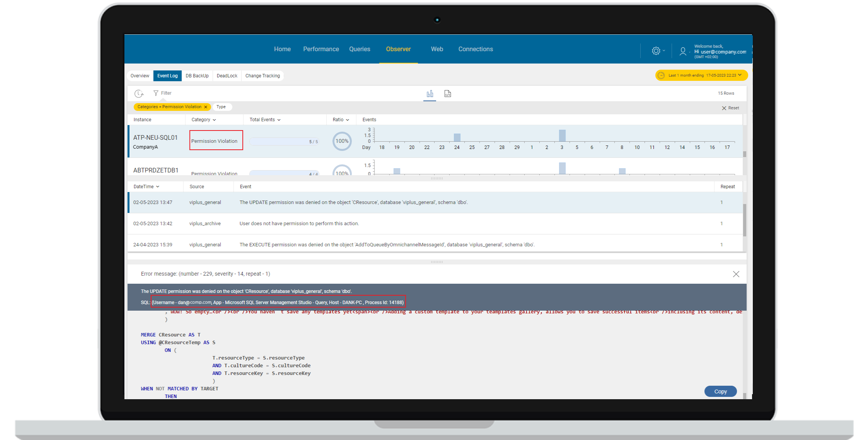
Task: Switch to the Overview tab
Action: [x=140, y=76]
